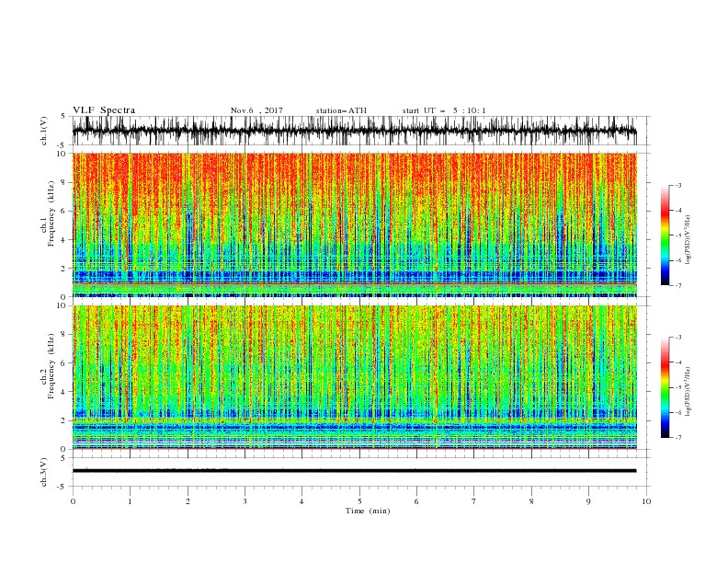Click the ch.3 flat voltage trace
The width and height of the screenshot is (728, 563).
point(354,471)
